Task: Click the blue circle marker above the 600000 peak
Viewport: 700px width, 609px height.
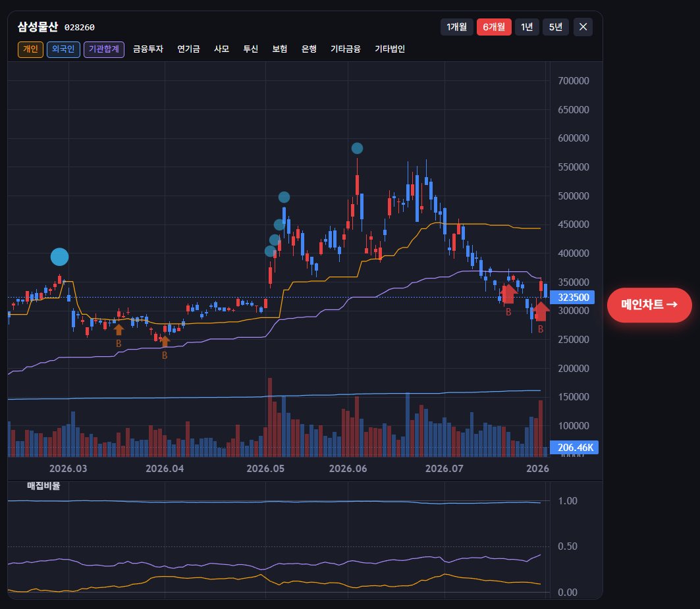Action: click(x=357, y=148)
